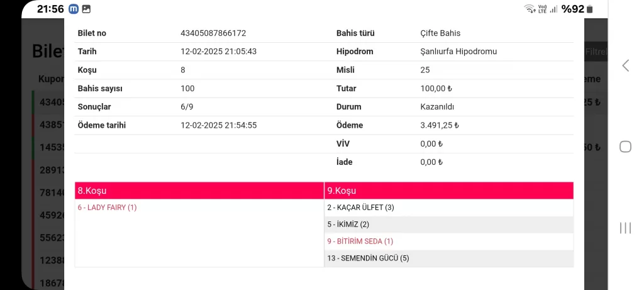
Task: Tap the Şanlıurfa Hipodromu value
Action: [x=458, y=52]
